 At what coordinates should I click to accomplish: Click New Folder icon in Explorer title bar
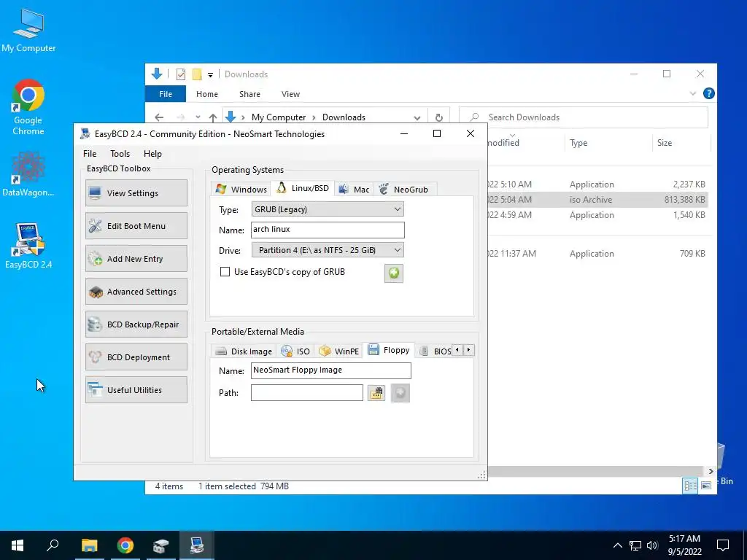coord(197,74)
